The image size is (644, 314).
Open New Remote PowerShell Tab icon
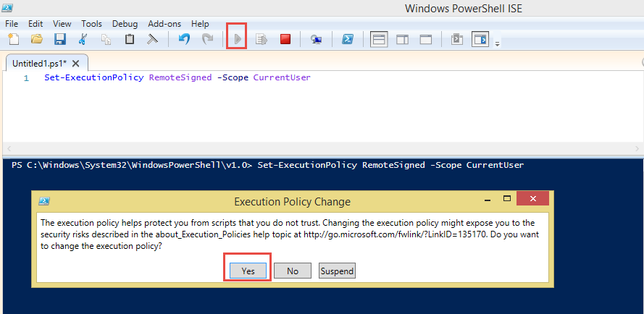[x=317, y=39]
